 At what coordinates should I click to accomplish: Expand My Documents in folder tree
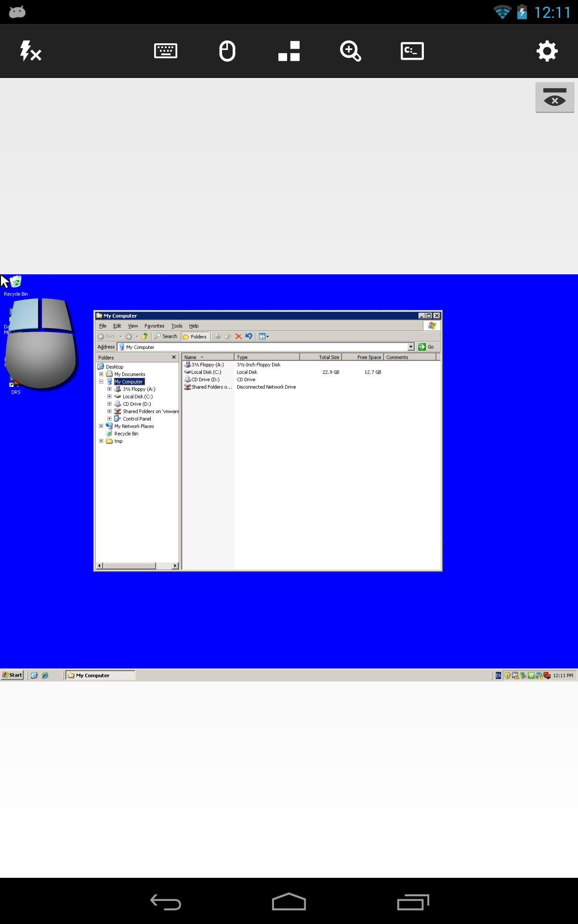pos(101,374)
